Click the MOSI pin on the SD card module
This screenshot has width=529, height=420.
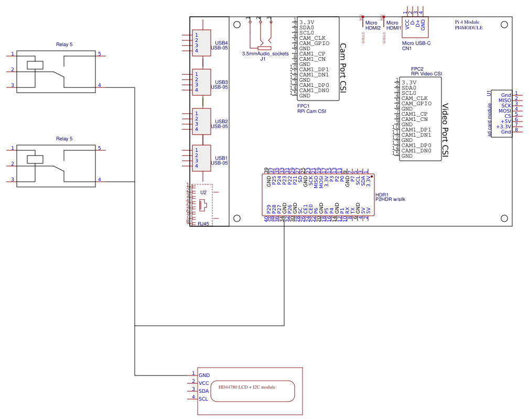click(x=505, y=111)
